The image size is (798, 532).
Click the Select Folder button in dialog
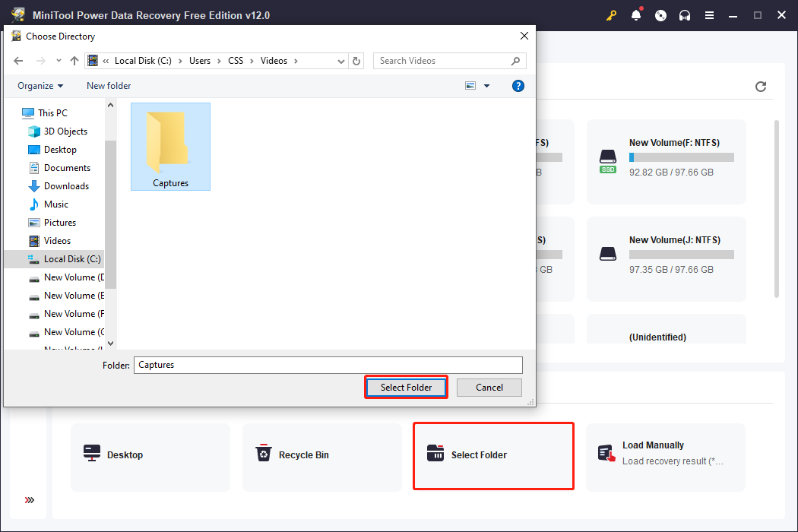[x=406, y=388]
